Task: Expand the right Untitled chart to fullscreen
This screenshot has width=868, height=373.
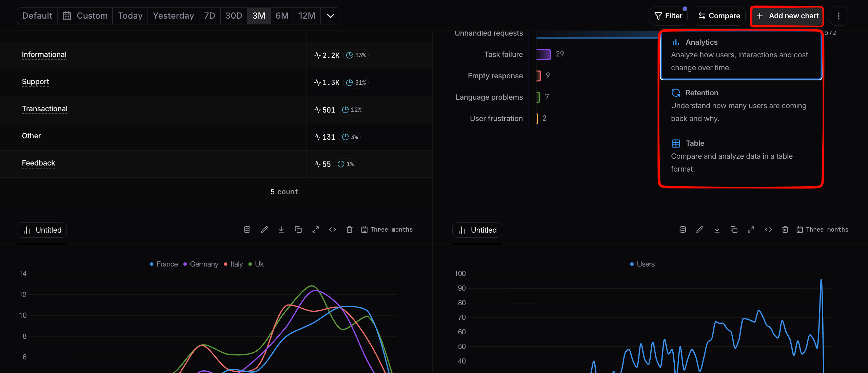Action: (751, 230)
